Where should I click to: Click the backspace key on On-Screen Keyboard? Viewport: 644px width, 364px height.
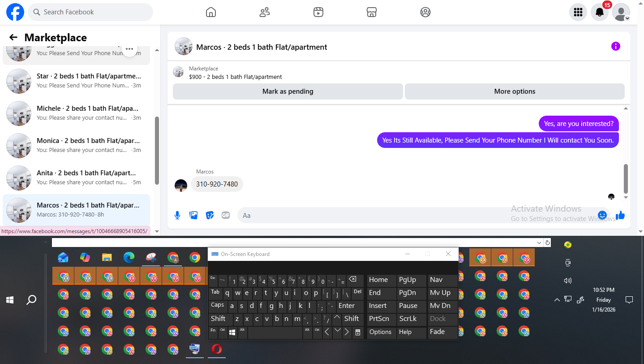[x=355, y=280]
